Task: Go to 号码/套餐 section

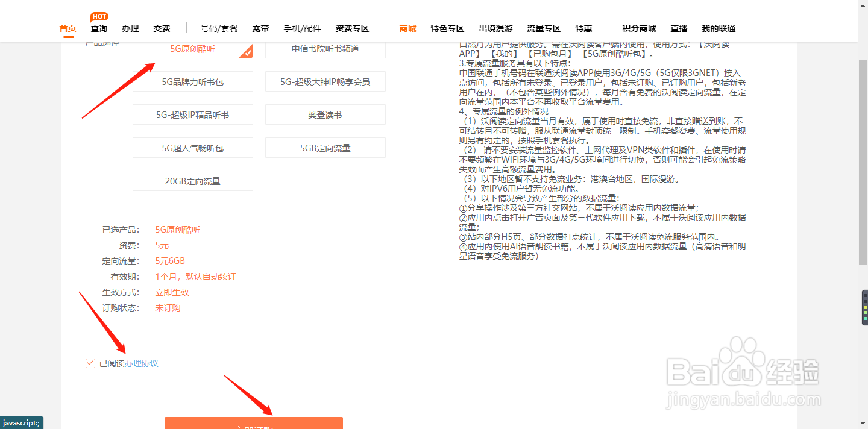Action: [219, 28]
